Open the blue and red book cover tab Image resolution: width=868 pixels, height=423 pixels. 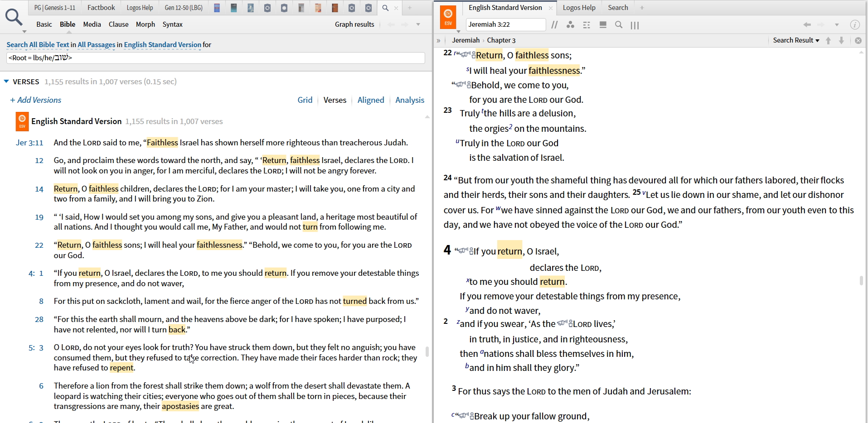pyautogui.click(x=217, y=8)
